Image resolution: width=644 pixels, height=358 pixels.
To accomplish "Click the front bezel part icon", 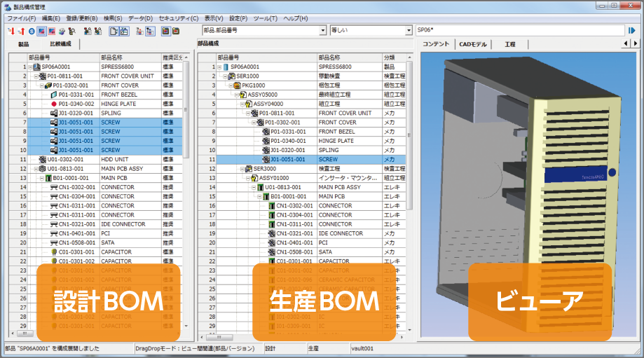I will 54,95.
